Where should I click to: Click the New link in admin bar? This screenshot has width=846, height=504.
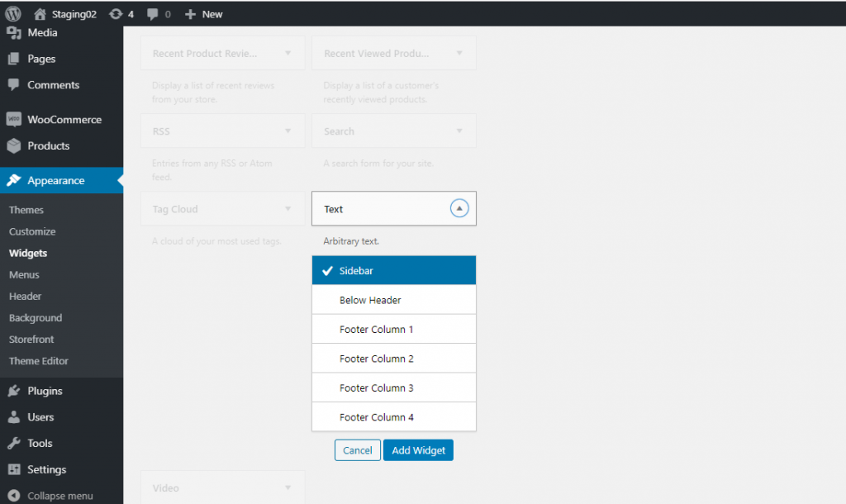coord(212,14)
